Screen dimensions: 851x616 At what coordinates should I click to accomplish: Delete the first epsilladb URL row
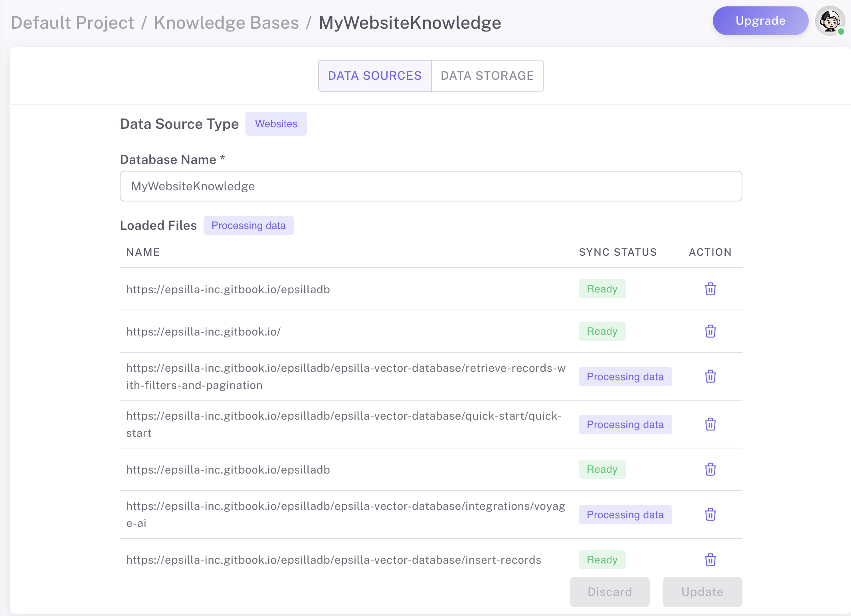(710, 289)
